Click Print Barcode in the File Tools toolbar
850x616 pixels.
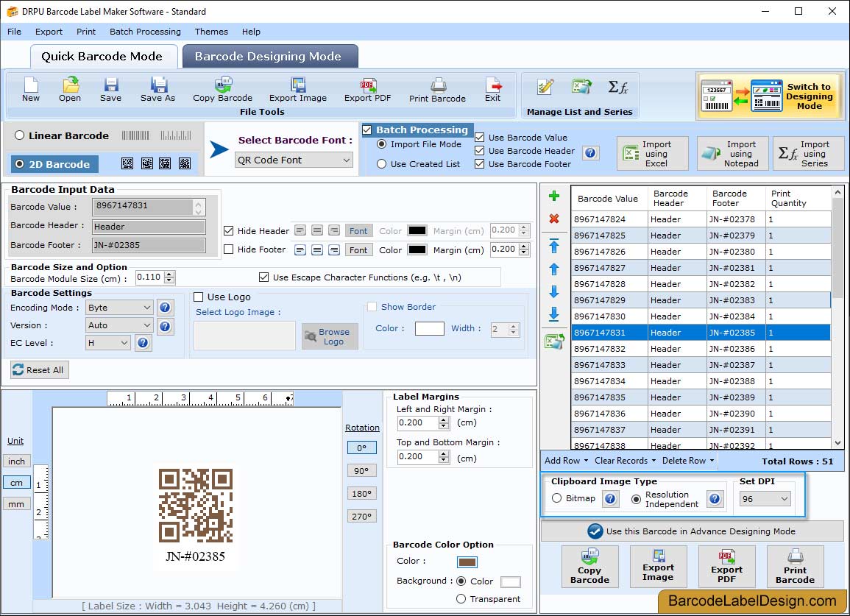[x=437, y=90]
